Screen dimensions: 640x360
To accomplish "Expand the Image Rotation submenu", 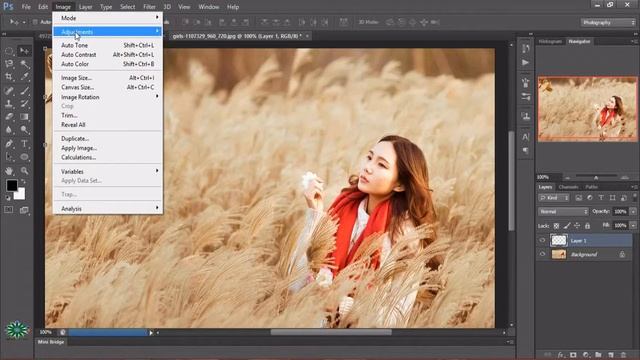I will coord(108,97).
